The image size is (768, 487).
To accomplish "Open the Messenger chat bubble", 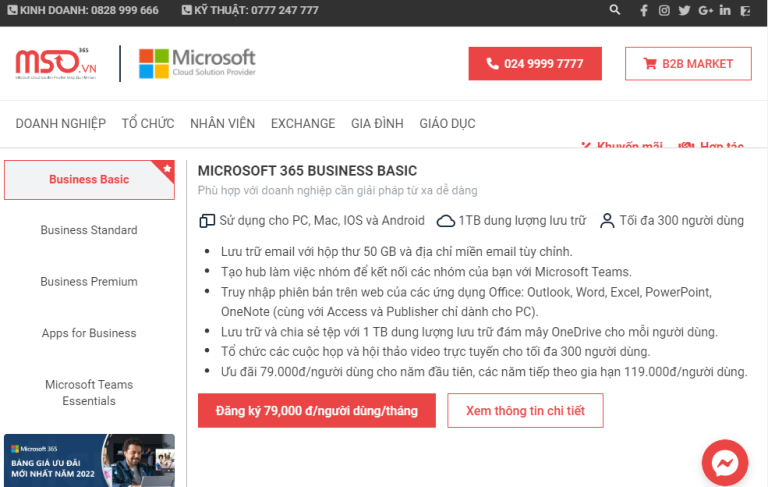I will point(725,463).
